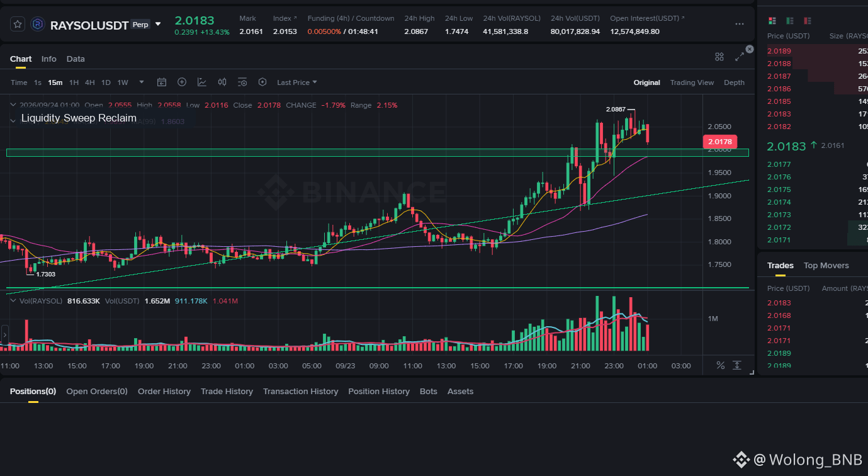Switch to the Order History tab
This screenshot has width=868, height=476.
click(x=164, y=391)
